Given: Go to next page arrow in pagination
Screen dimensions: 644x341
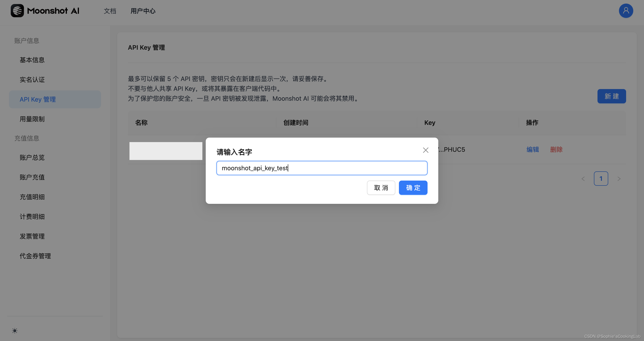Looking at the screenshot, I should [x=619, y=179].
